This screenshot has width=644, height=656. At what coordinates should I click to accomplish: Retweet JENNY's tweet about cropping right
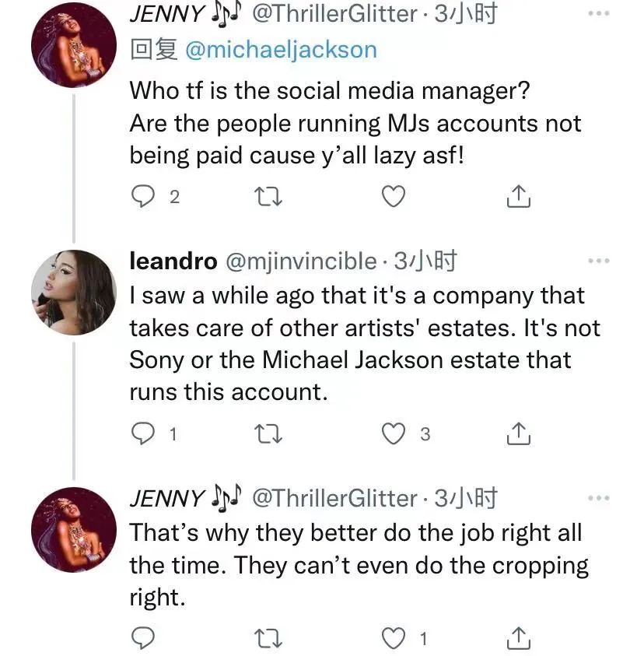click(x=268, y=639)
